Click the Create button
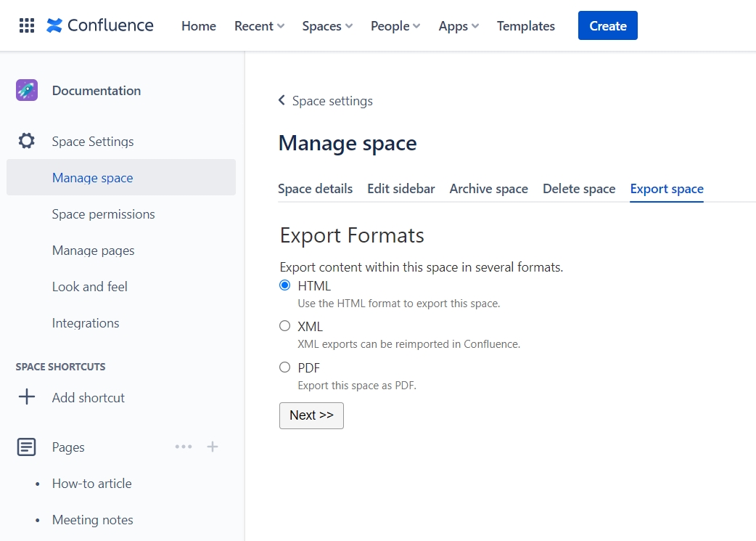The height and width of the screenshot is (541, 756). (607, 25)
